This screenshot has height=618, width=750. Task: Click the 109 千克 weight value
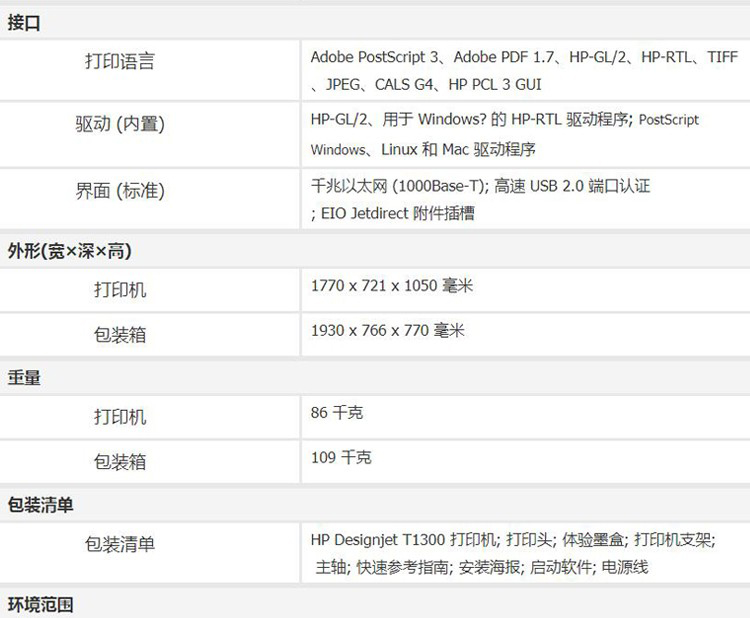click(x=340, y=457)
